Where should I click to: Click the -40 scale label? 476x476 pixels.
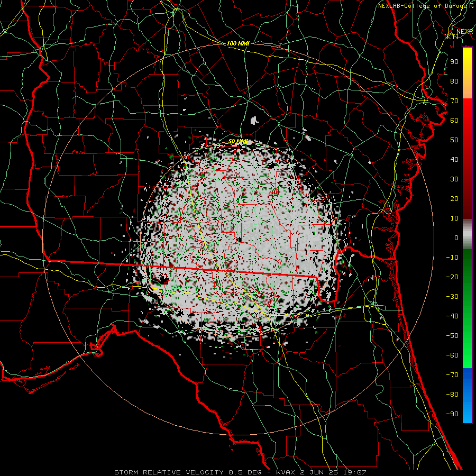pyautogui.click(x=452, y=316)
